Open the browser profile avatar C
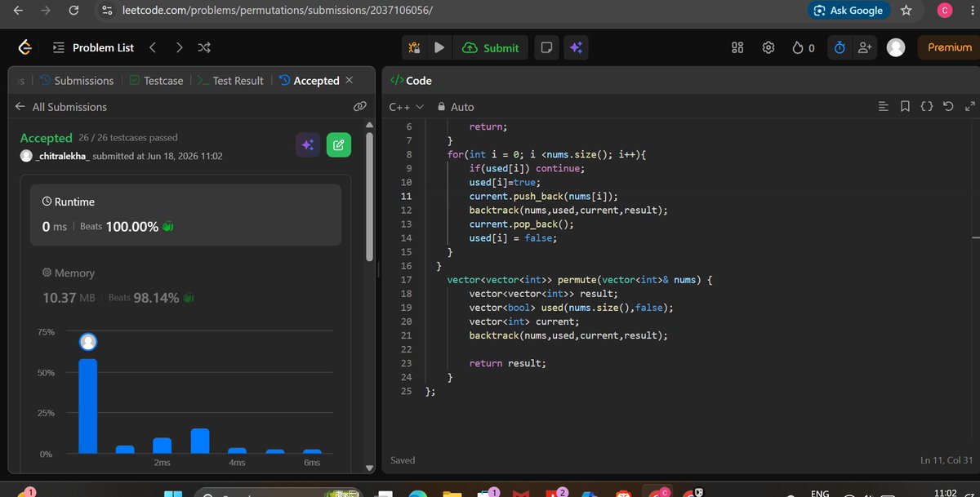Image resolution: width=980 pixels, height=497 pixels. coord(944,10)
